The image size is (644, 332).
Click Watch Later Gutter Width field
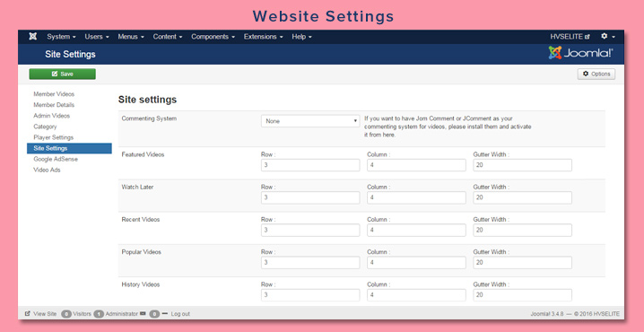[522, 197]
